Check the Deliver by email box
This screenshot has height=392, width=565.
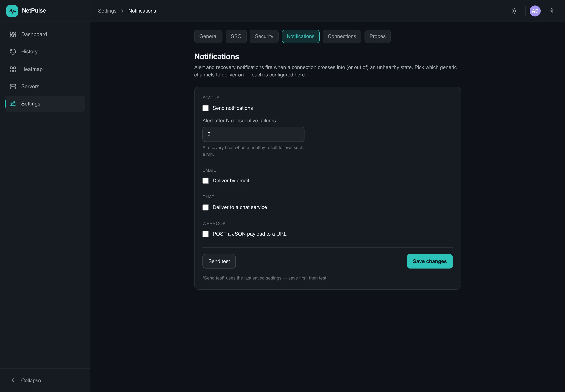tap(206, 181)
